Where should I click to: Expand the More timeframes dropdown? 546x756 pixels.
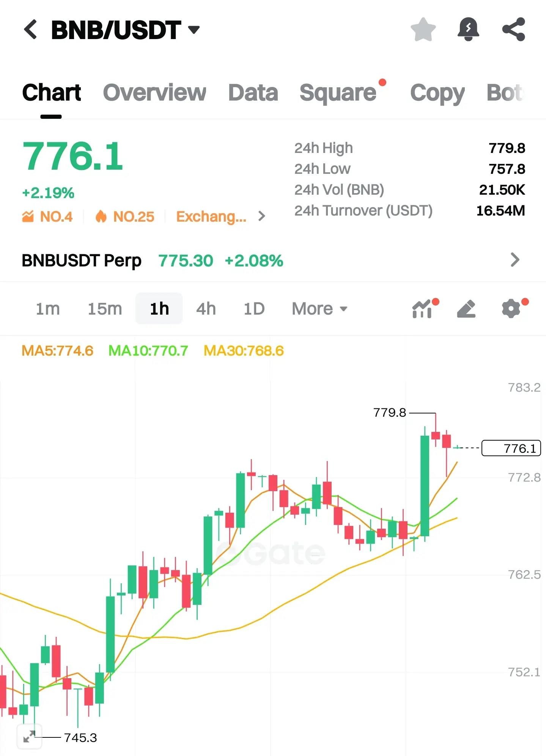(319, 309)
